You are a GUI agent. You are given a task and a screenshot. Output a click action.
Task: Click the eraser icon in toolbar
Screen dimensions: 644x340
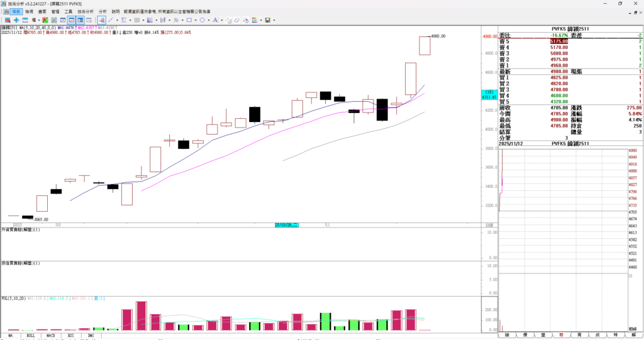pyautogui.click(x=237, y=20)
